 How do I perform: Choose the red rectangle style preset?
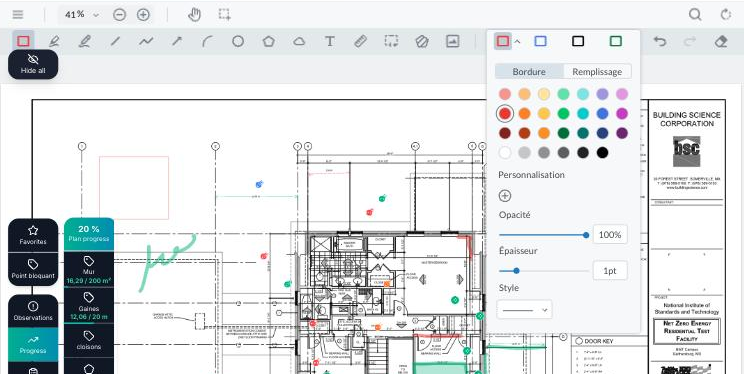(x=502, y=41)
